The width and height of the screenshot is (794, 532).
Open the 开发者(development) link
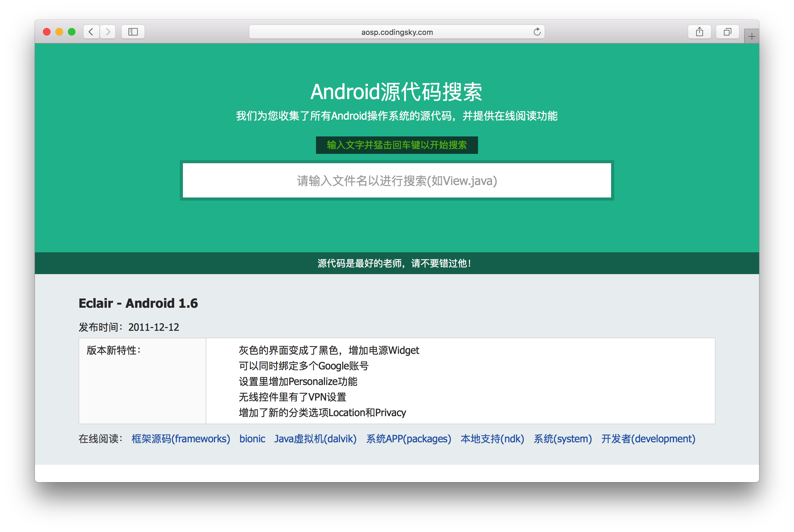648,439
